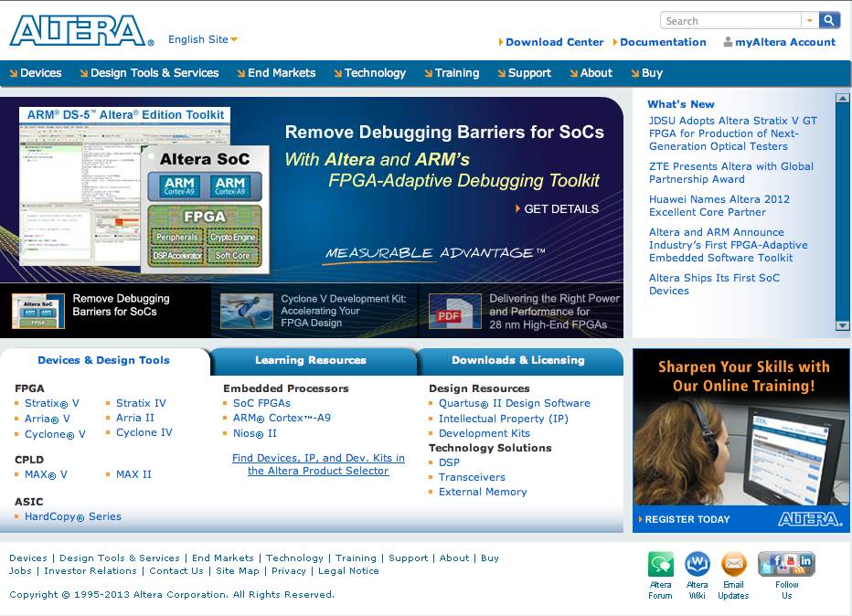The height and width of the screenshot is (616, 852).
Task: Click the myAltera Account person icon
Action: [x=728, y=42]
